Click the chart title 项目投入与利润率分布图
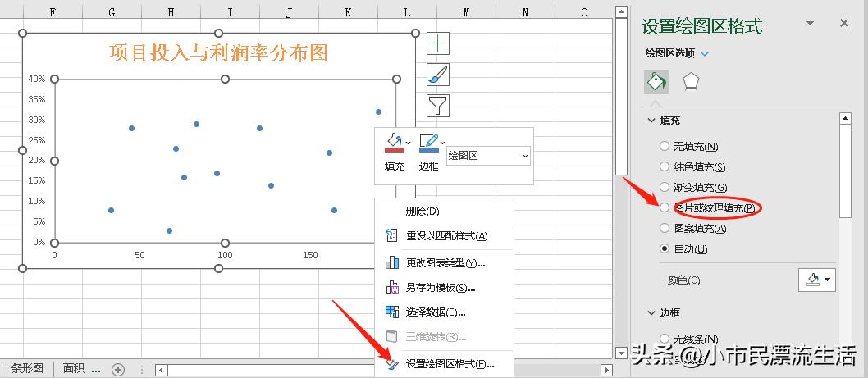Screen dimensions: 868x378 219,52
